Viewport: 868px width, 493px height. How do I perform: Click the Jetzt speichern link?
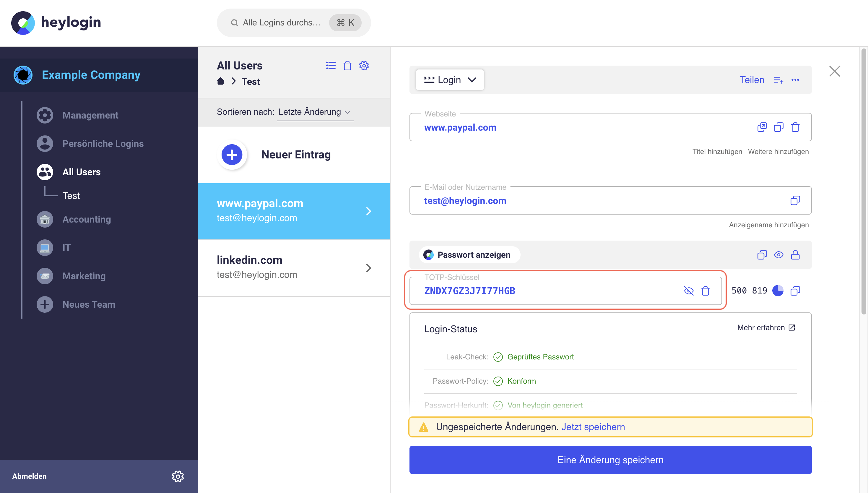(x=593, y=426)
